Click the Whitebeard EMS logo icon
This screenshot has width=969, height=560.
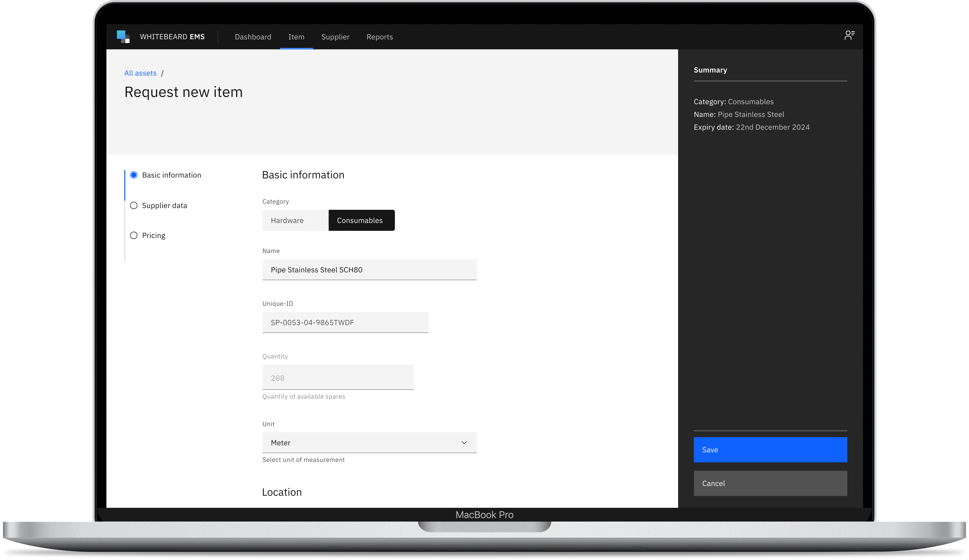tap(123, 37)
